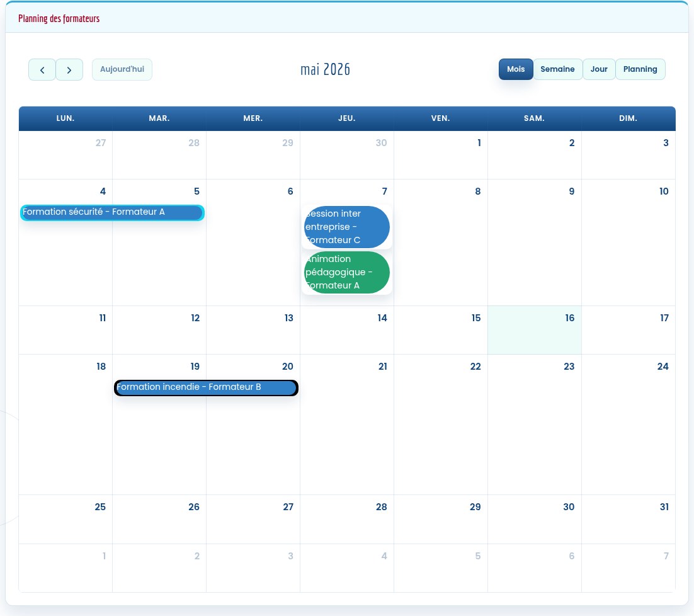Select highlighted day 16
The image size is (694, 616).
point(570,317)
